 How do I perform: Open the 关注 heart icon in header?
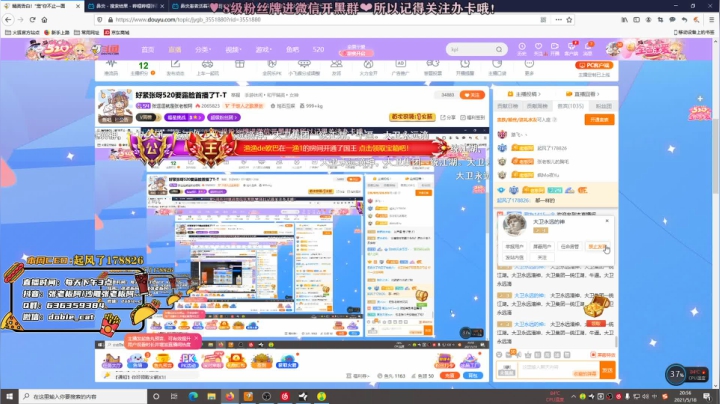pos(539,49)
